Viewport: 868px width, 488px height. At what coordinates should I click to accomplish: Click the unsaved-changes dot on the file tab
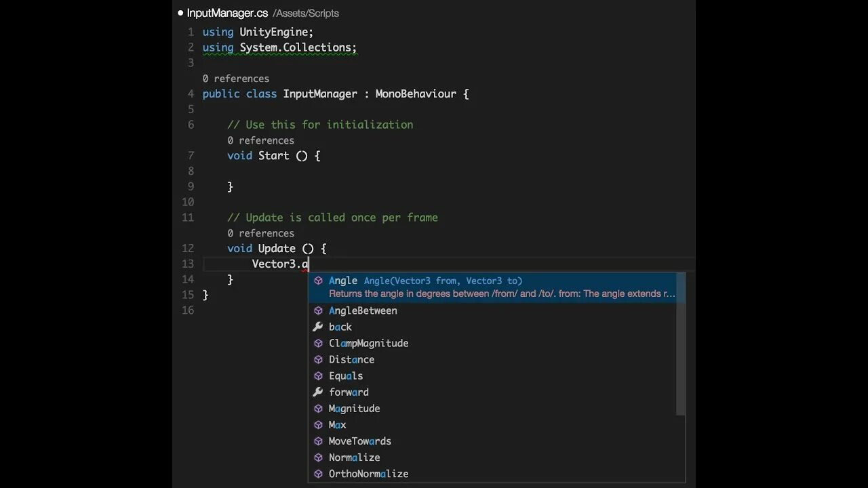180,12
